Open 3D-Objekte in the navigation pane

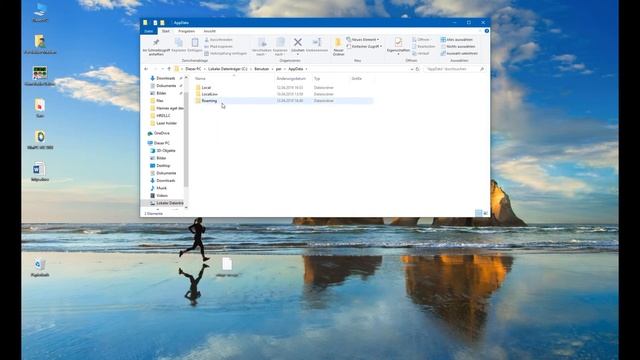click(x=163, y=151)
